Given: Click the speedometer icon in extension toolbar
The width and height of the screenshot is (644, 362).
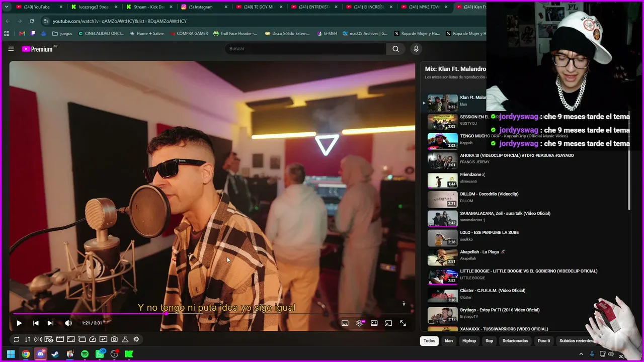Looking at the screenshot, I should pos(93,339).
